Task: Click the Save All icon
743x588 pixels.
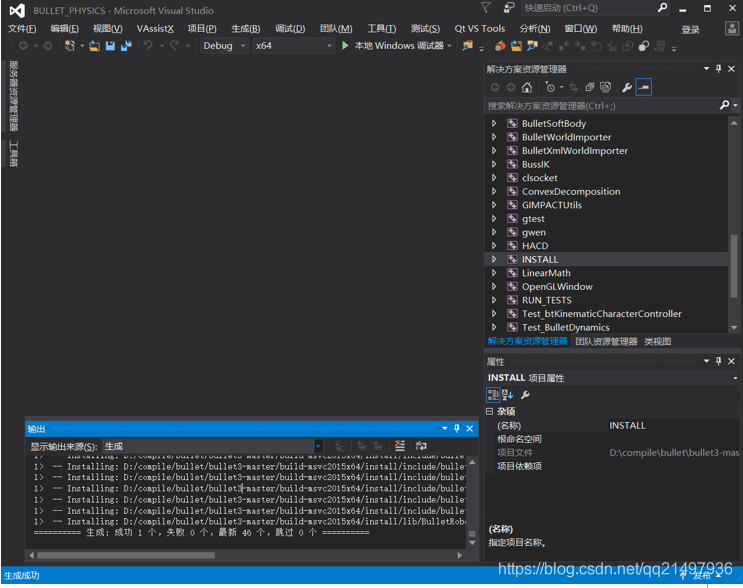Action: [x=126, y=45]
